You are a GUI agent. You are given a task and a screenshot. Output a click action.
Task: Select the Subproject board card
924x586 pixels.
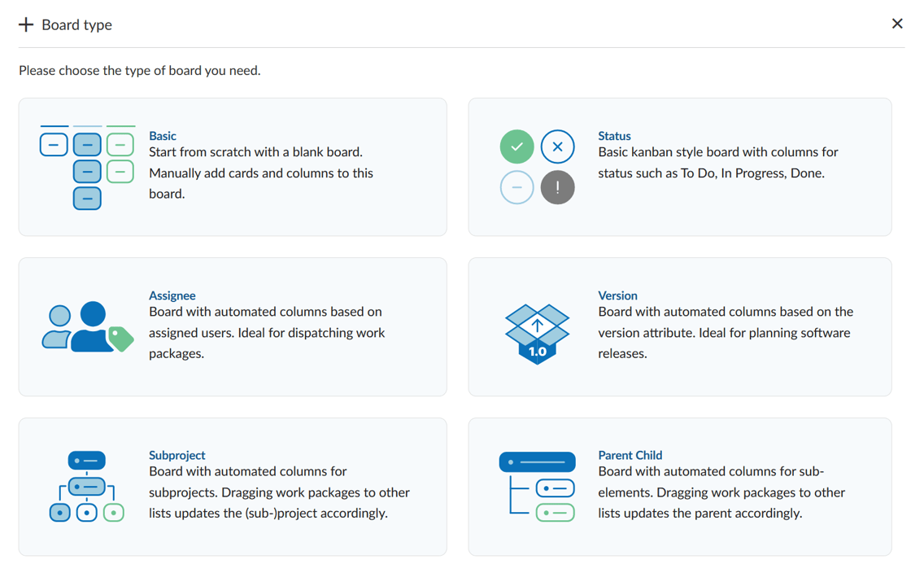tap(232, 486)
